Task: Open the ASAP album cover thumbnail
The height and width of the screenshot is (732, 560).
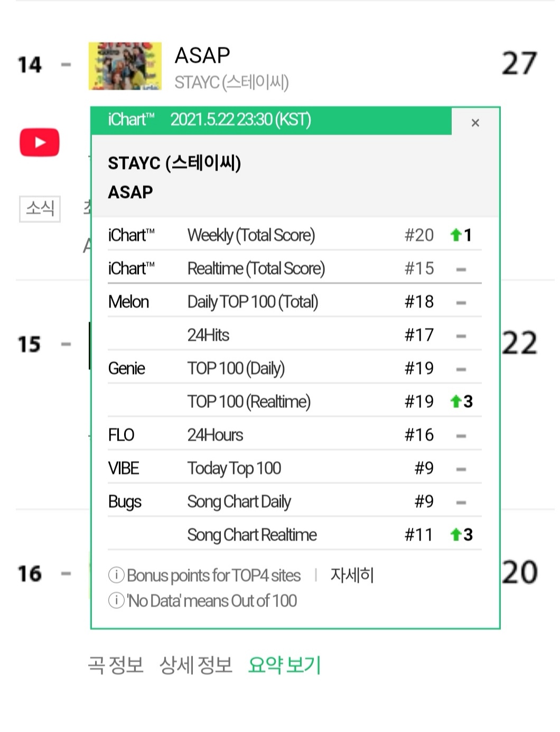Action: [x=125, y=66]
